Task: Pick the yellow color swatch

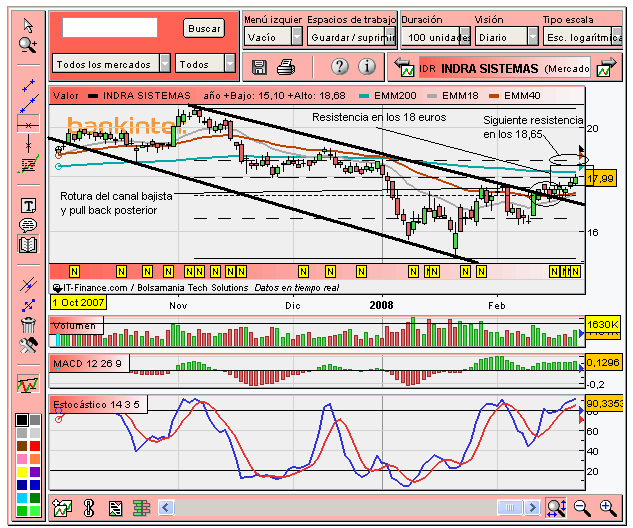Action: 22,472
